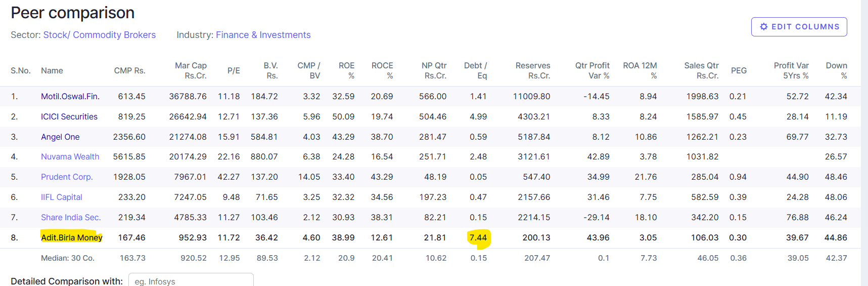Select Motil.Oswal market cap 36788.76
Screen dimensions: 868x286
click(x=188, y=96)
